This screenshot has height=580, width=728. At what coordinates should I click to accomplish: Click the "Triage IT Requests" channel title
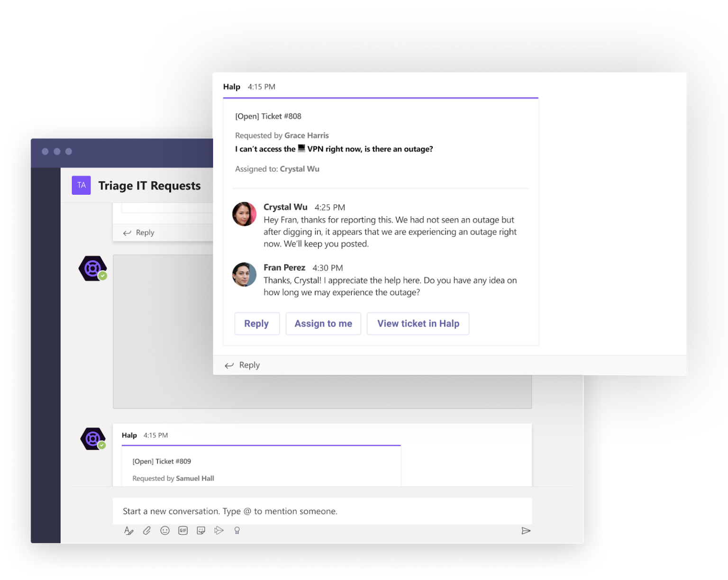[150, 185]
